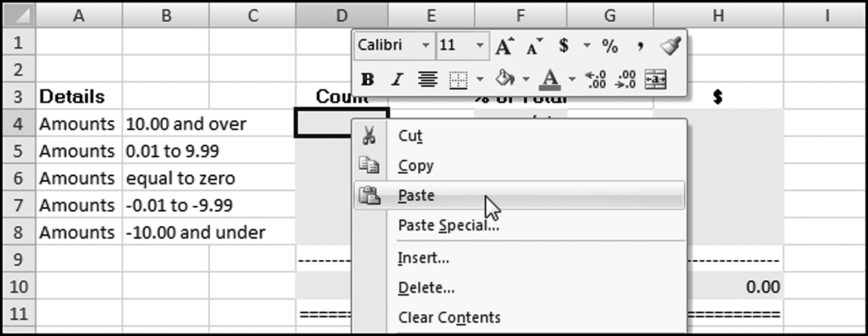
Task: Apply the font color swatch
Action: (550, 80)
